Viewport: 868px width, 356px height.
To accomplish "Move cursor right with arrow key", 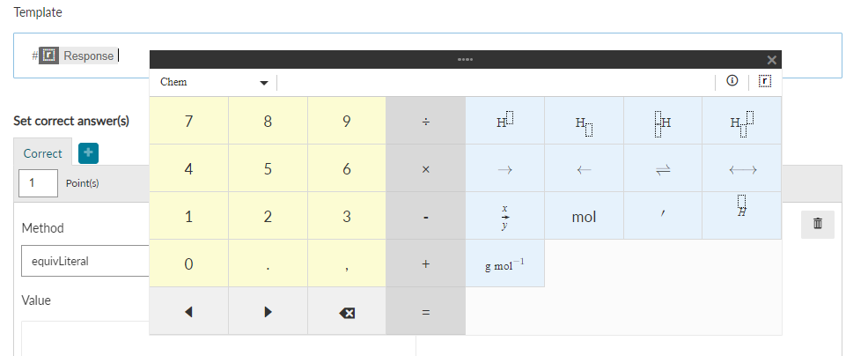I will pyautogui.click(x=268, y=312).
